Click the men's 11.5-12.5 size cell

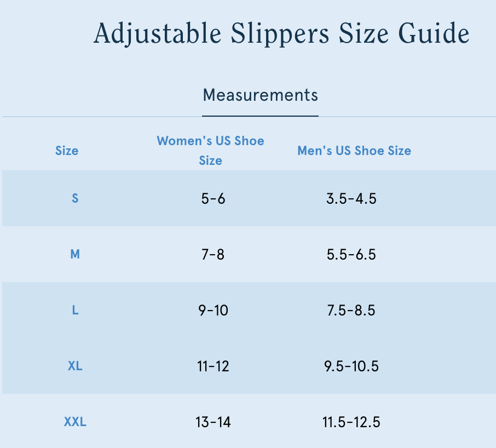pos(351,422)
